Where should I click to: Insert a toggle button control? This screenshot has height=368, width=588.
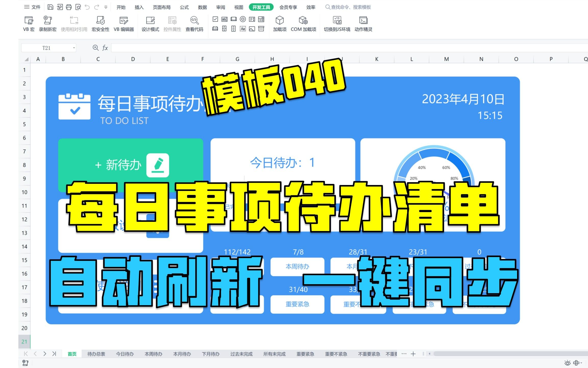[x=215, y=29]
